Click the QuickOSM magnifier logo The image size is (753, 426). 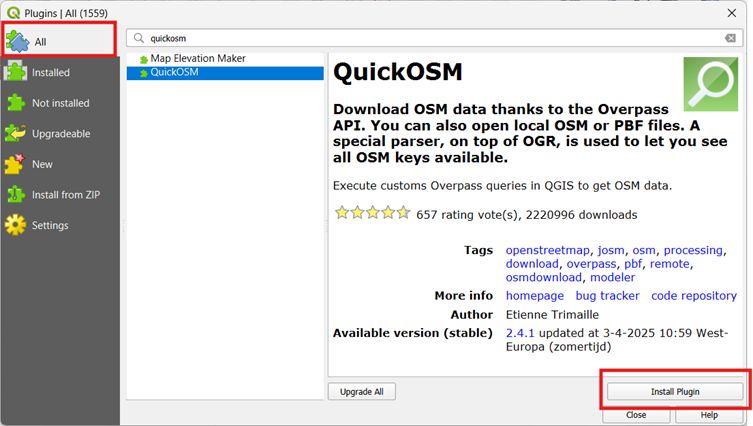tap(710, 84)
